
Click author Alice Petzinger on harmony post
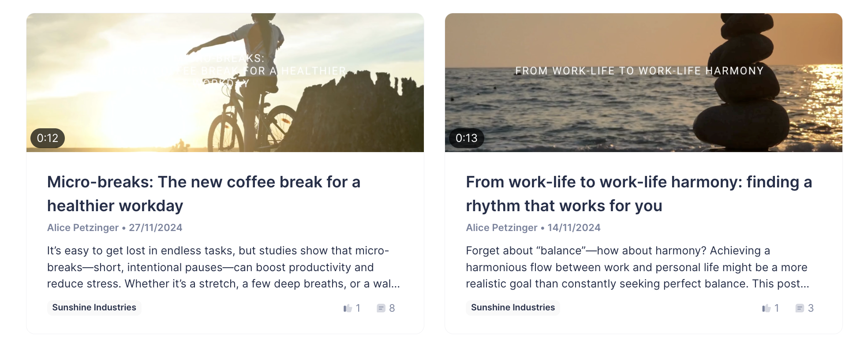pyautogui.click(x=501, y=227)
